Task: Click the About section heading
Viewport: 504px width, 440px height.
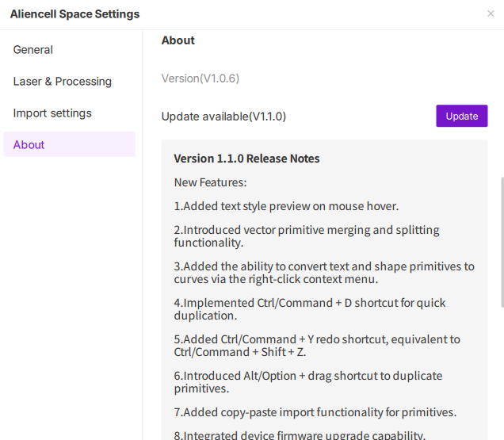Action: (x=178, y=40)
